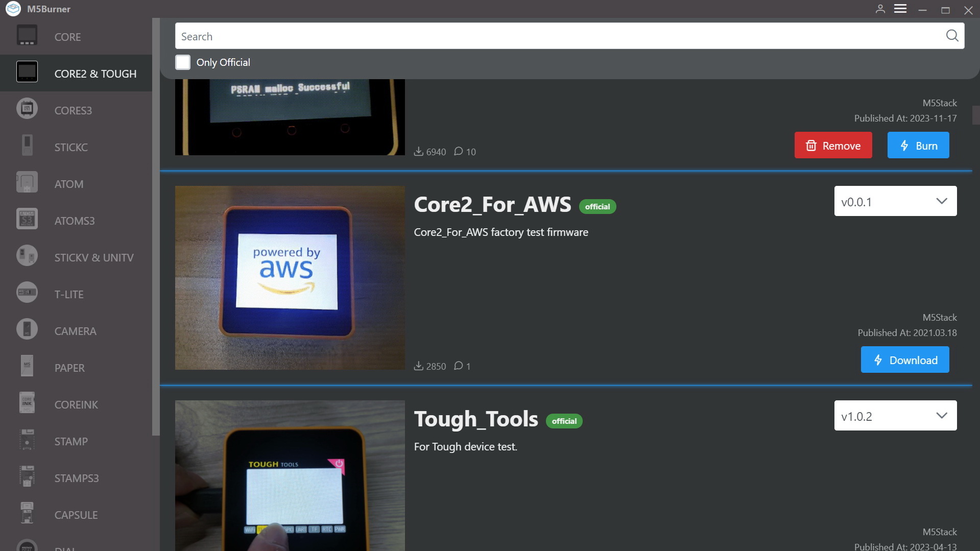This screenshot has height=551, width=980.
Task: Open the hamburger menu icon
Action: coord(900,9)
